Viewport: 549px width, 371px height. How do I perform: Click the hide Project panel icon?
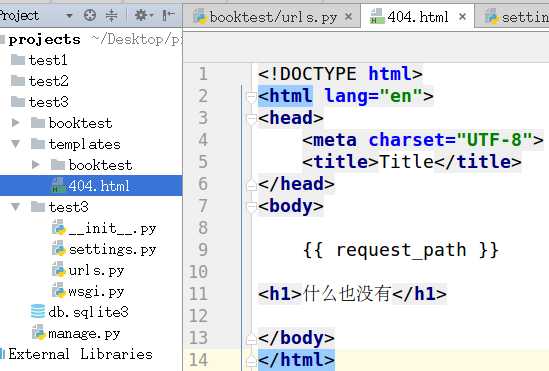[x=168, y=15]
